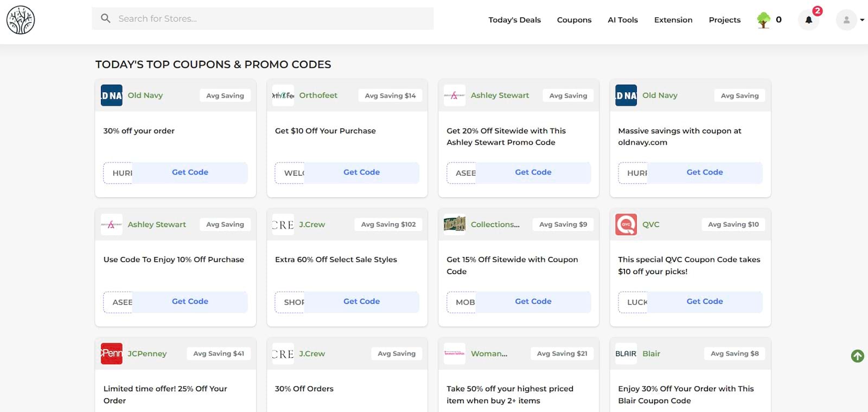Click Old Navy logo on Massive savings card
The height and width of the screenshot is (412, 868).
tap(626, 95)
